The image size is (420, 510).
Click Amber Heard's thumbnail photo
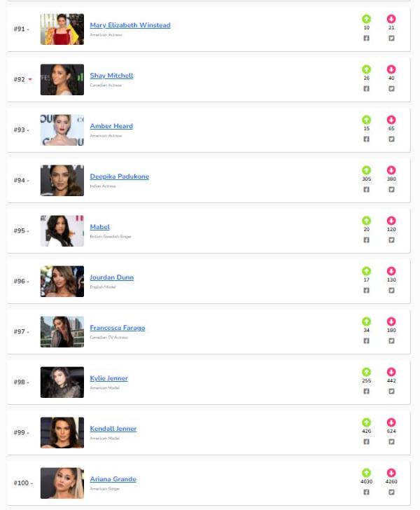[62, 130]
